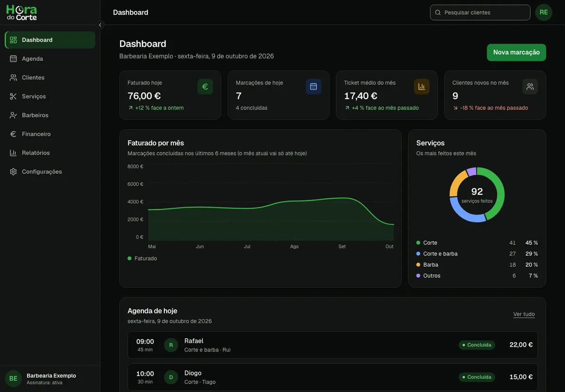The height and width of the screenshot is (392, 565).
Task: Click the Hora do Corte logo
Action: point(22,12)
